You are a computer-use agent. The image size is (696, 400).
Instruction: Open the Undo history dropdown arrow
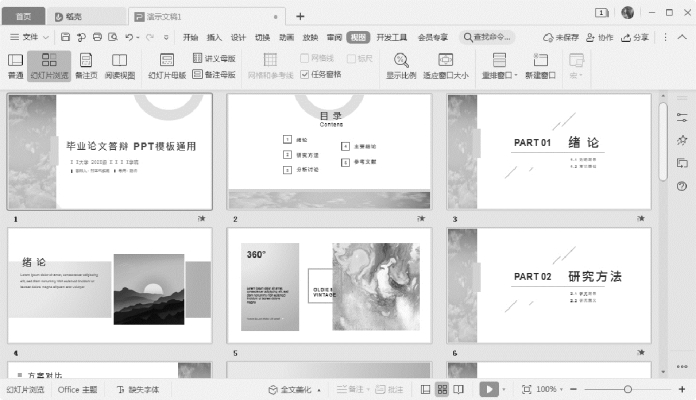click(x=138, y=37)
